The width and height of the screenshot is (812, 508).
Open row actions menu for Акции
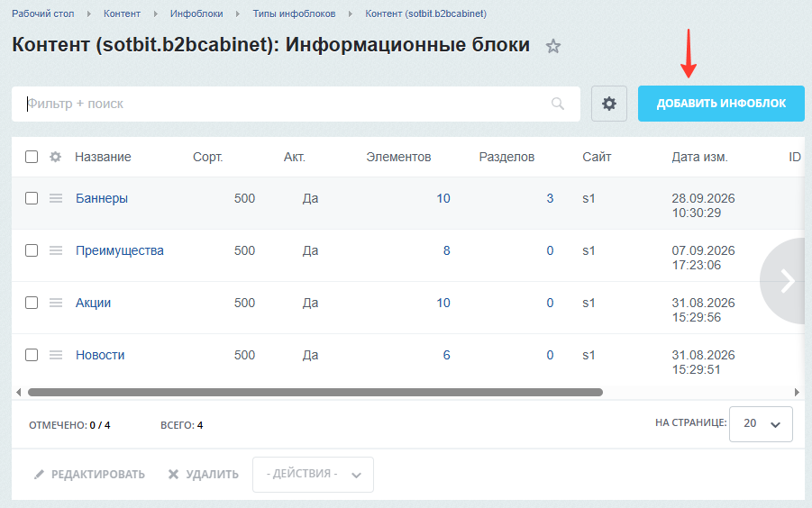point(56,303)
